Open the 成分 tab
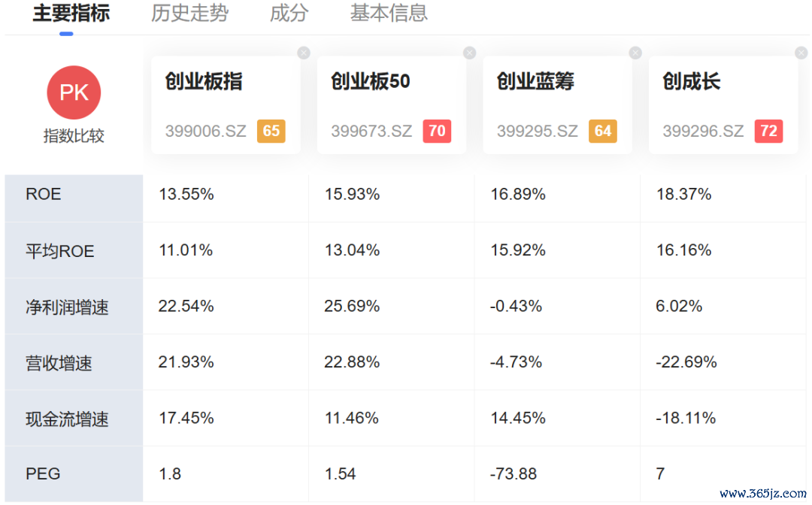Screen dimensions: 812x505 click(x=289, y=13)
